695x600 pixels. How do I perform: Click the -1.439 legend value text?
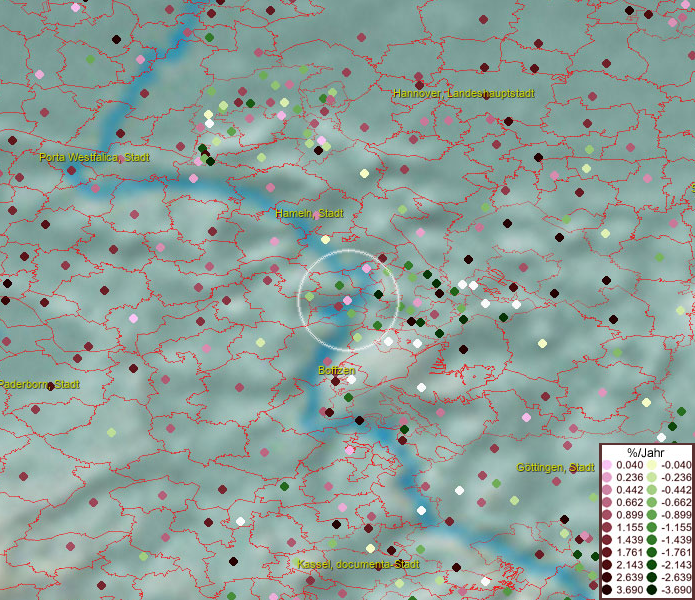click(676, 540)
